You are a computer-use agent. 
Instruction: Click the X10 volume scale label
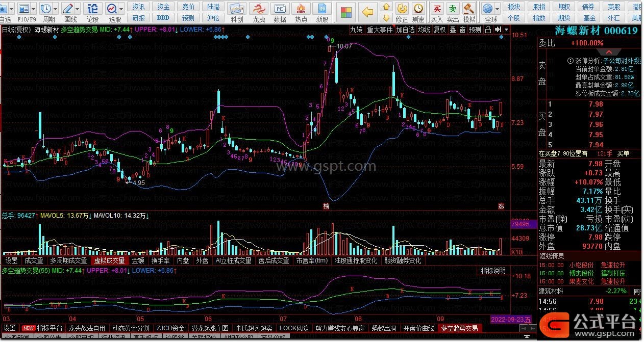coord(516,252)
